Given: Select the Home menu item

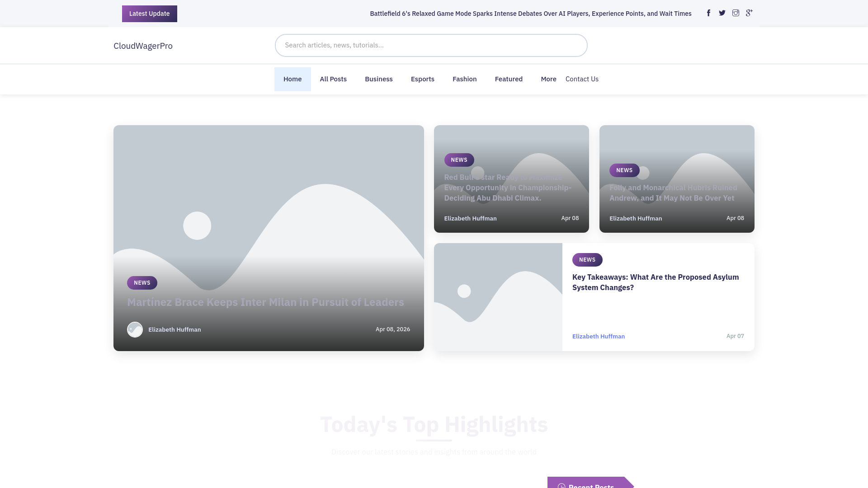Looking at the screenshot, I should 292,79.
